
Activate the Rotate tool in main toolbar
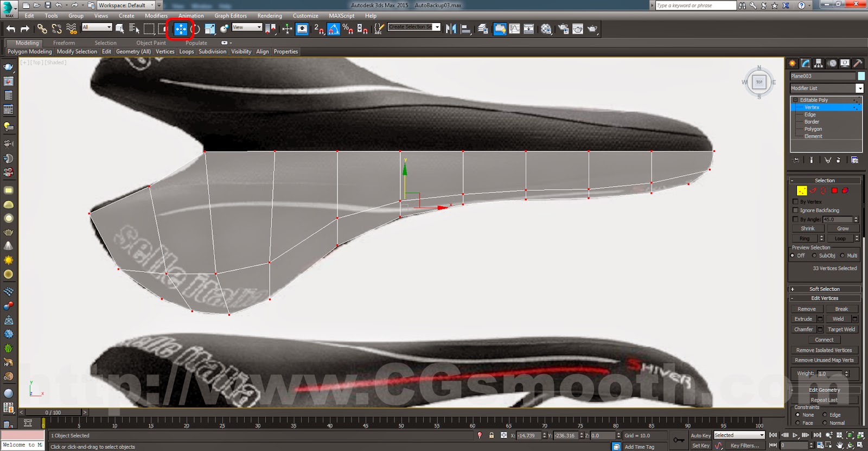[195, 29]
